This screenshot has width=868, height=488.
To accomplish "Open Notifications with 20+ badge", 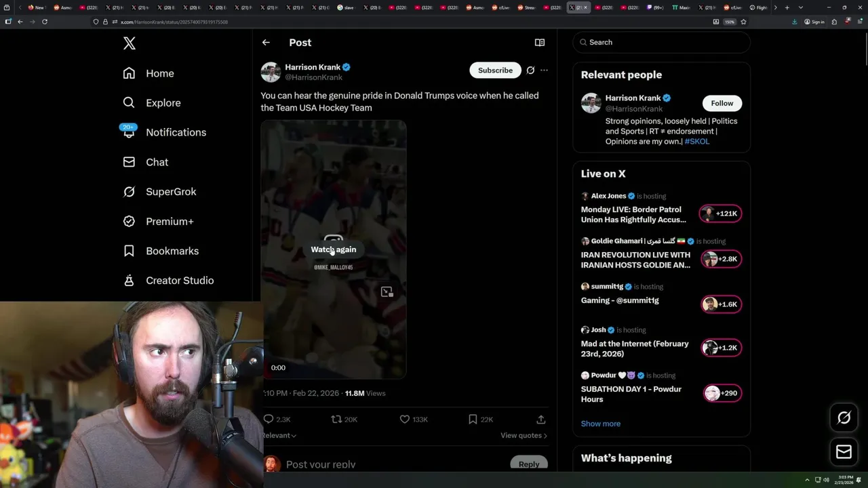I will [164, 132].
